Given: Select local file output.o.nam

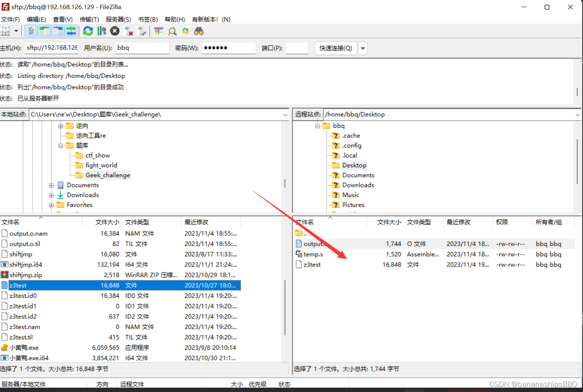Looking at the screenshot, I should coord(120,234).
